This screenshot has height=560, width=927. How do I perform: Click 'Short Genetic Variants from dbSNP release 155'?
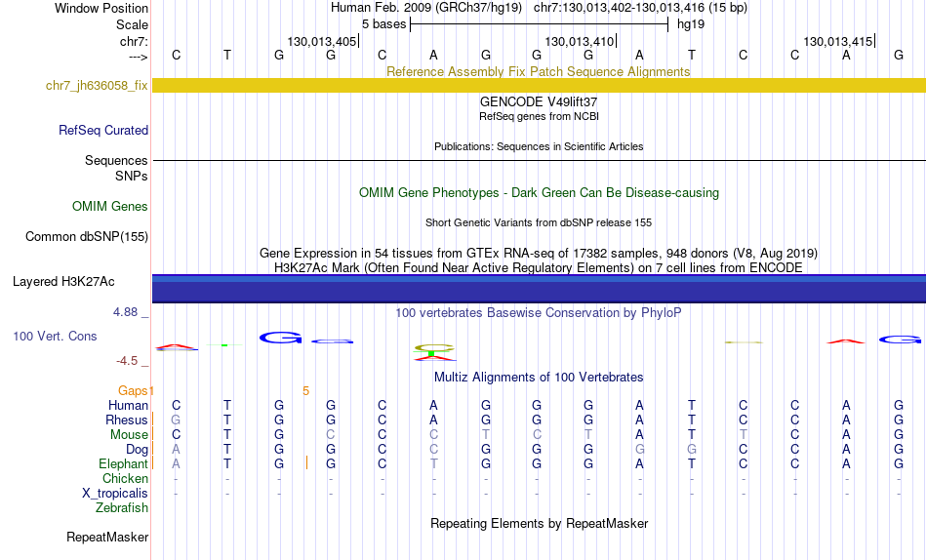539,223
